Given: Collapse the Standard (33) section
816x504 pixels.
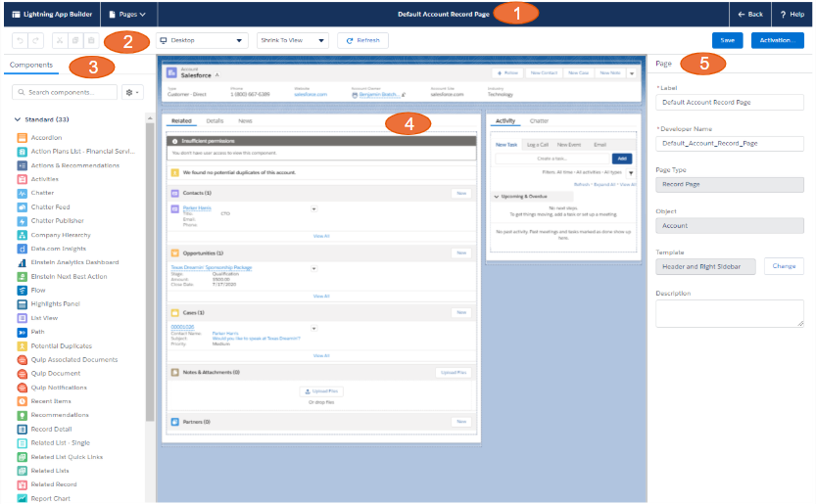Looking at the screenshot, I should point(18,119).
